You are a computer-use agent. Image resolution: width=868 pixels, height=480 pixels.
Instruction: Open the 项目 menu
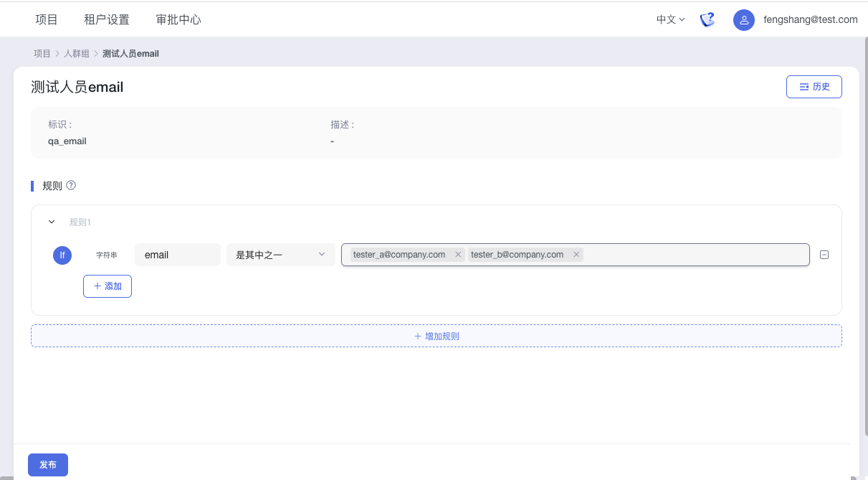[47, 19]
